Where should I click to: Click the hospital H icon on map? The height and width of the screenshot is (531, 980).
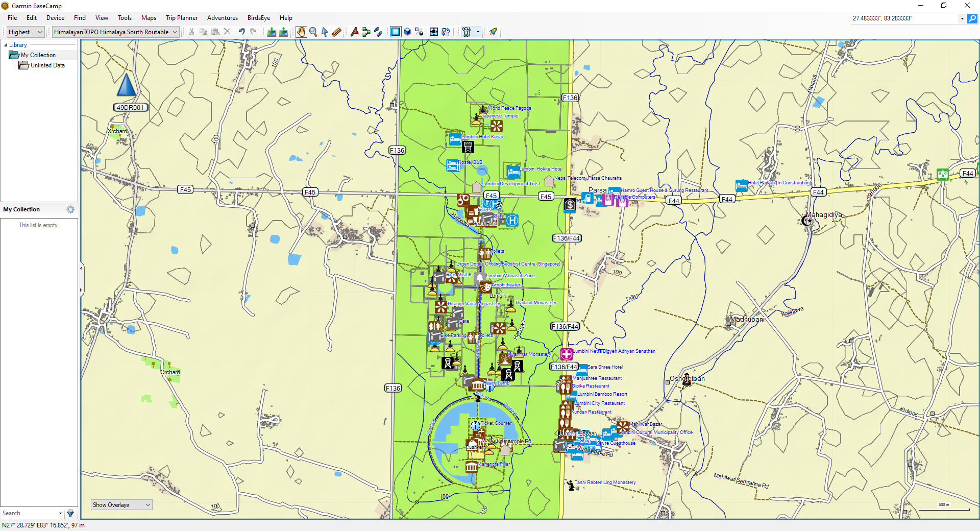click(512, 221)
